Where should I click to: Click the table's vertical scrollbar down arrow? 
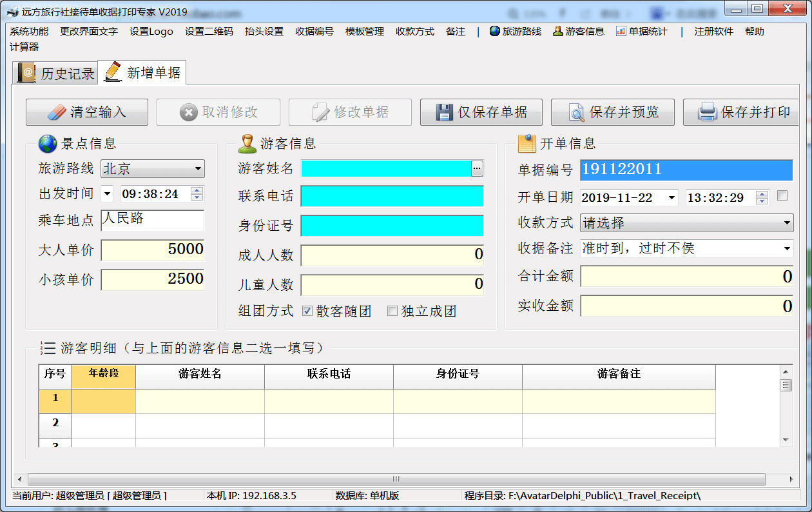tap(786, 440)
